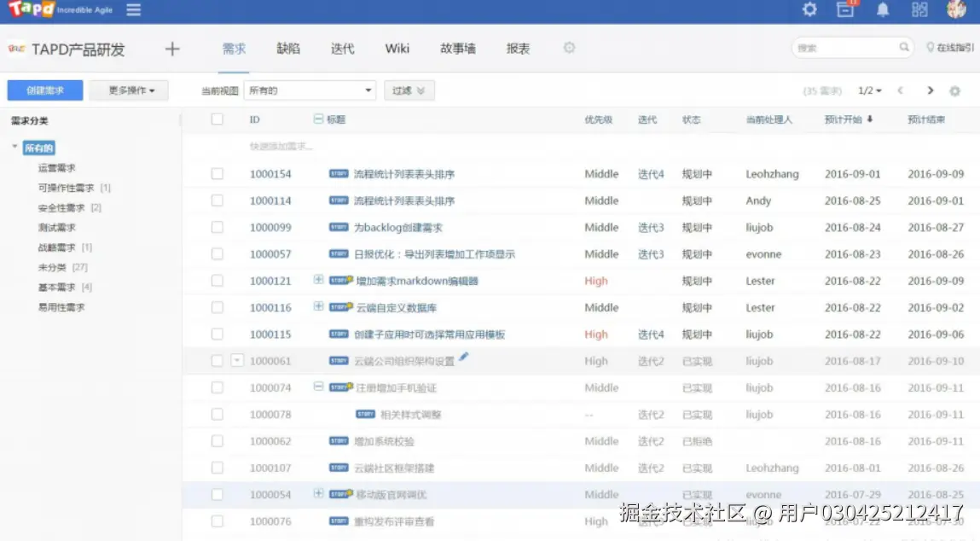980x541 pixels.
Task: Toggle the select-all checkbox in header
Action: [217, 119]
